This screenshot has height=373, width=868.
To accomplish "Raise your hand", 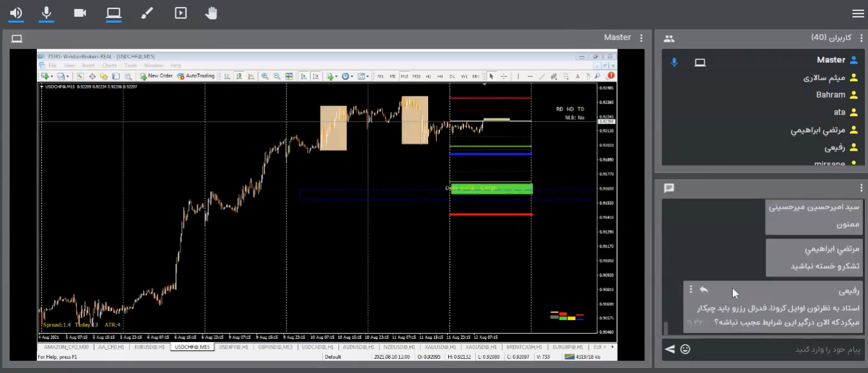I will (211, 13).
